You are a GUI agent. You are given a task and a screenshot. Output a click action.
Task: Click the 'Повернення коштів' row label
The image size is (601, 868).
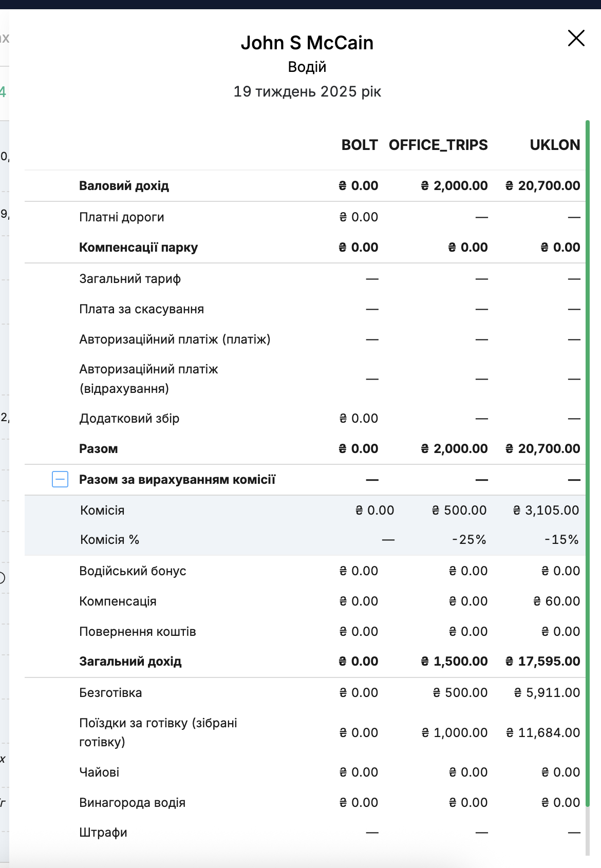click(x=138, y=631)
